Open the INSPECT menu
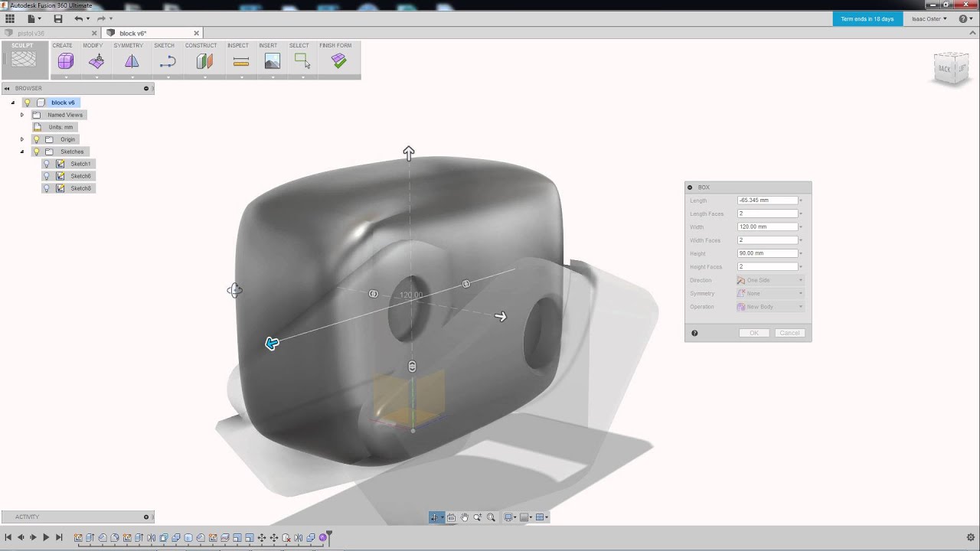Viewport: 980px width, 551px height. tap(238, 45)
